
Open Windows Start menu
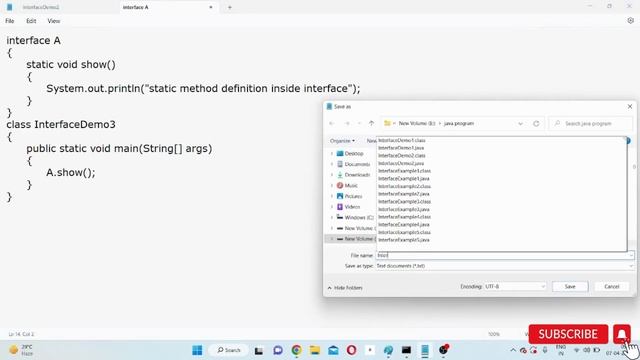pos(197,350)
